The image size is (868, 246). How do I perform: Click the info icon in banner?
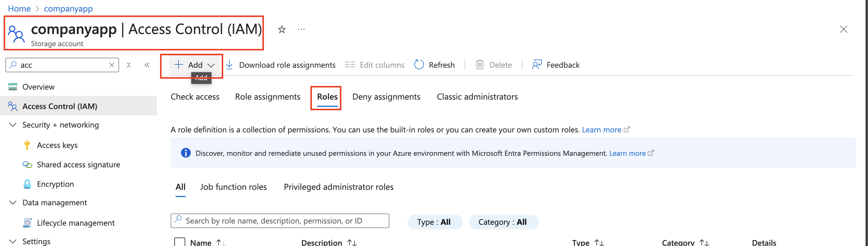coord(186,153)
